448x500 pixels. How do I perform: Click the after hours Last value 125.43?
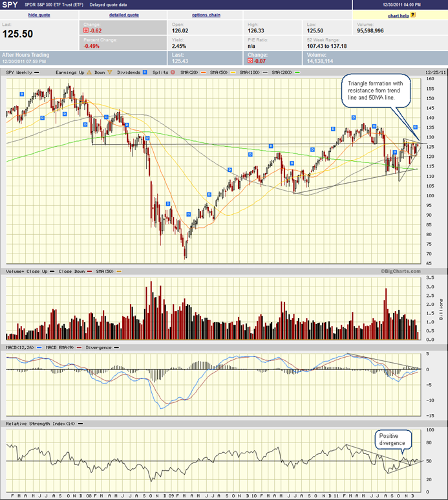[x=180, y=61]
